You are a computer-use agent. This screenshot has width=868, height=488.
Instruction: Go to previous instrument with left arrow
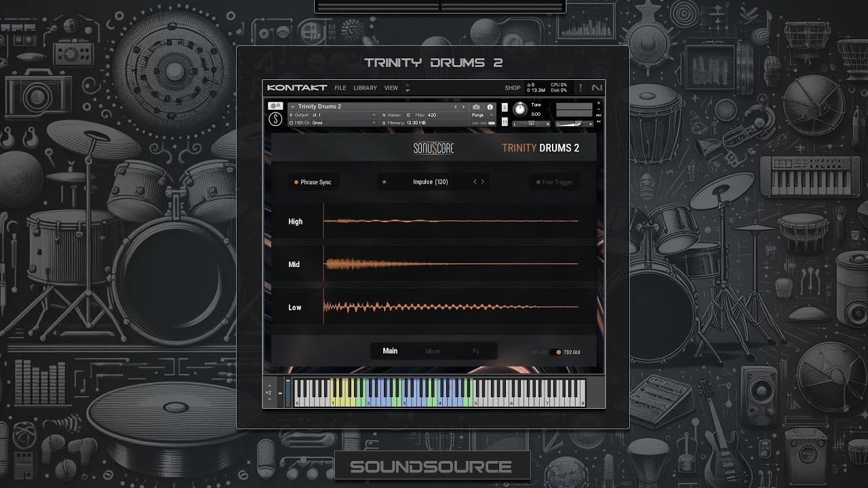pyautogui.click(x=456, y=107)
